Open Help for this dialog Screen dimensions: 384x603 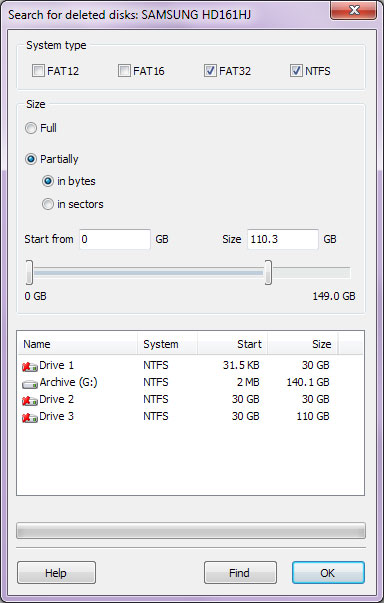[x=56, y=573]
